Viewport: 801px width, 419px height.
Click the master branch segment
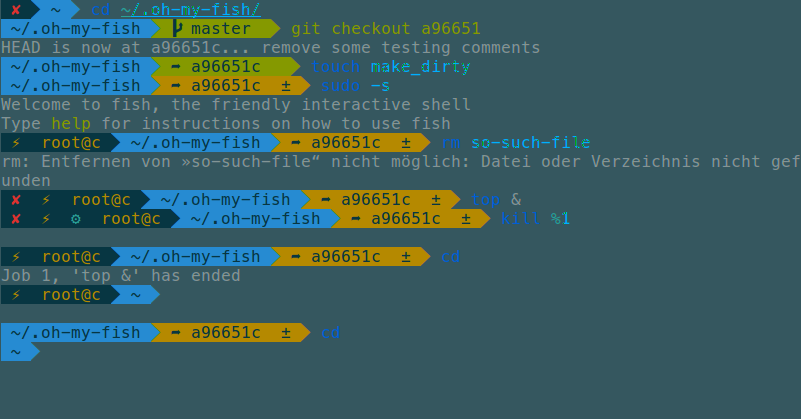216,29
